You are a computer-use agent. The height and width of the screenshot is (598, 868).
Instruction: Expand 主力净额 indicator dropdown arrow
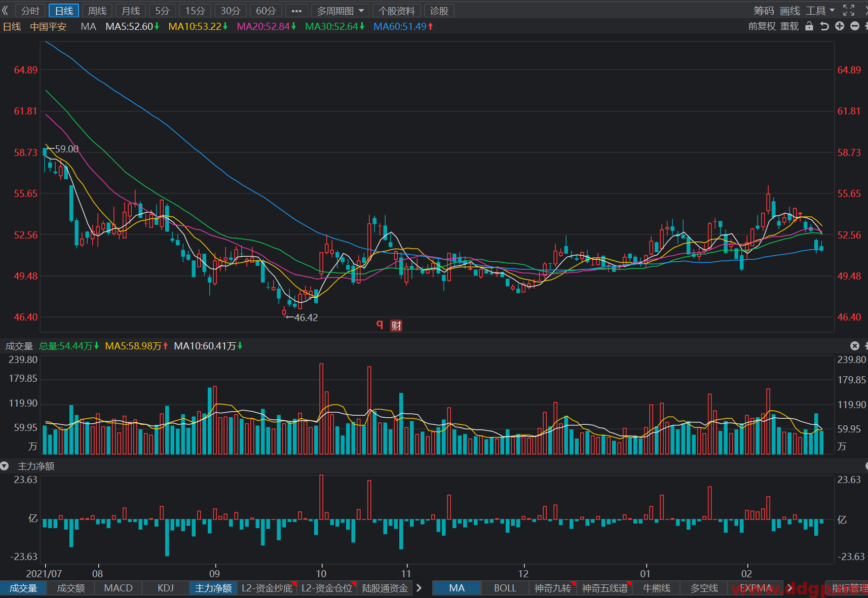[x=5, y=466]
